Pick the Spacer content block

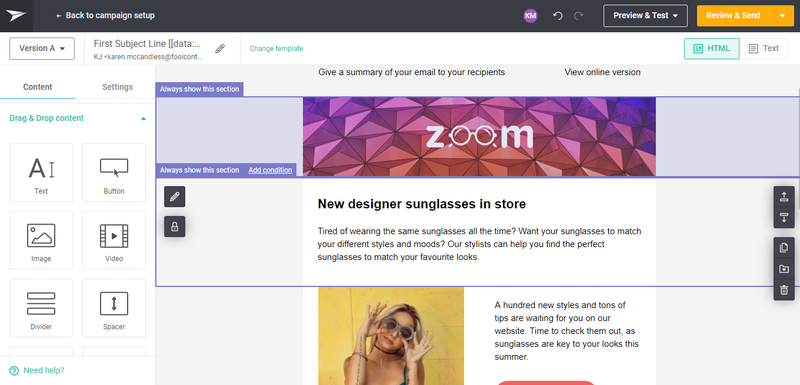(114, 308)
